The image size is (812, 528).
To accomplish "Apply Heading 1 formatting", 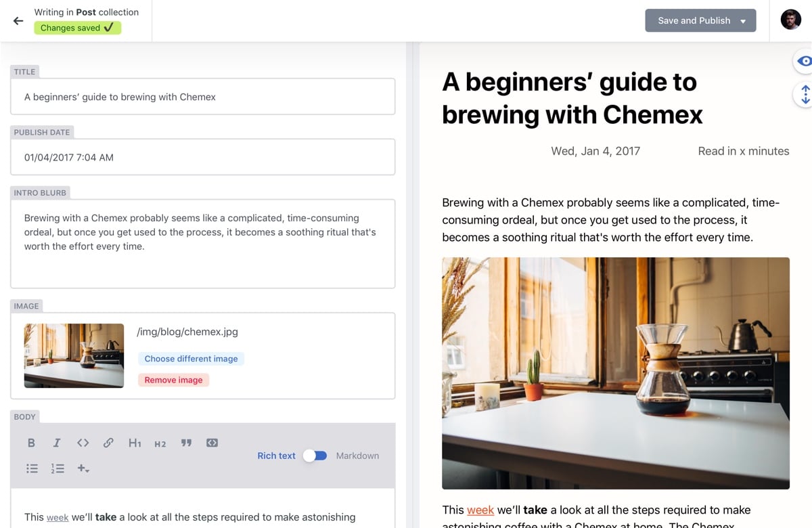I will pos(135,443).
